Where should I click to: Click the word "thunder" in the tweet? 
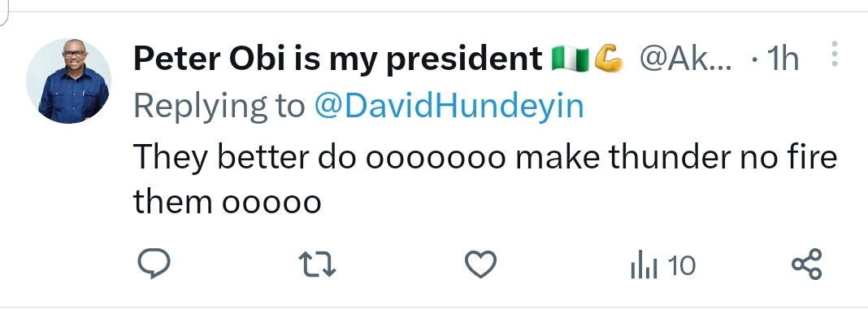pyautogui.click(x=670, y=156)
